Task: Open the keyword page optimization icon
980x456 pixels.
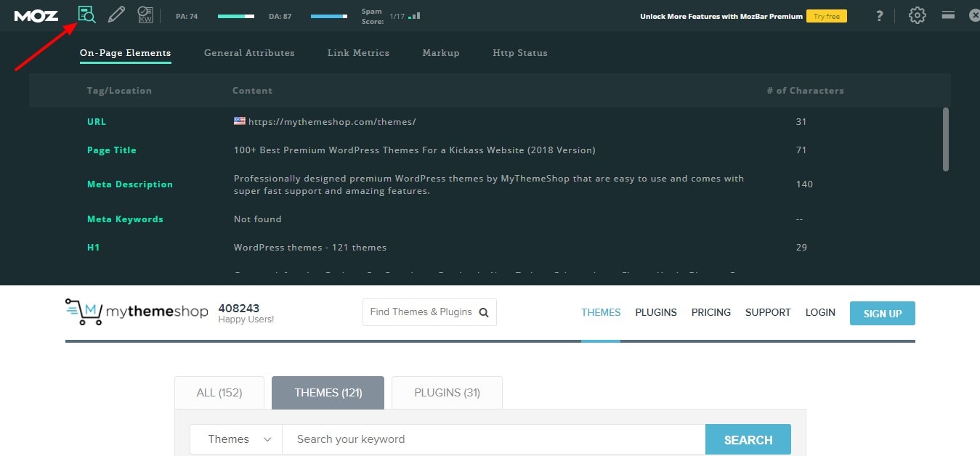Action: click(x=145, y=15)
